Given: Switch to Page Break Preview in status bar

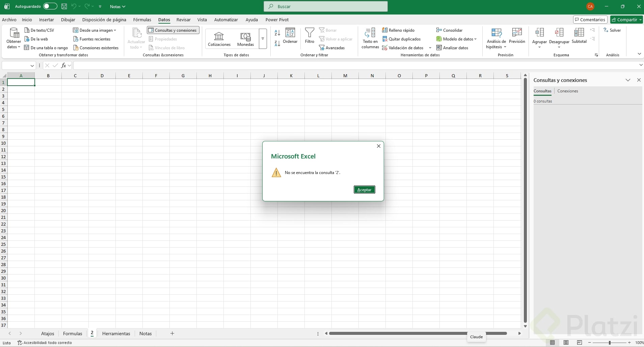Looking at the screenshot, I should click(580, 343).
